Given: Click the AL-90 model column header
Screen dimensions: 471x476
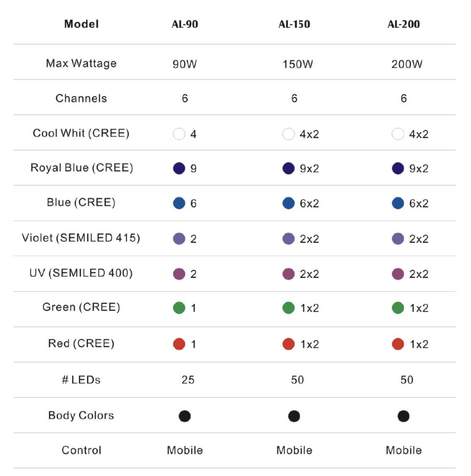Looking at the screenshot, I should click(x=185, y=24).
